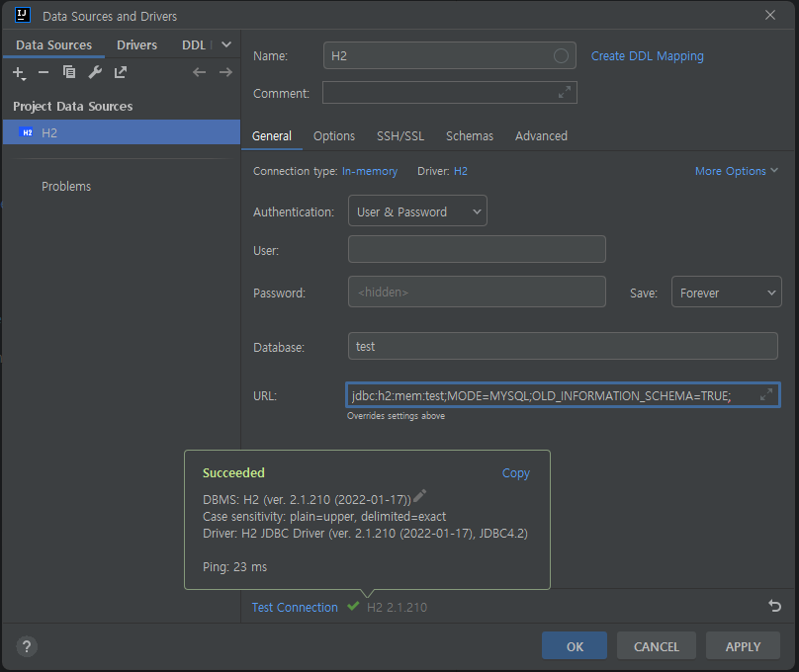Expand the Comment field editor

tap(564, 92)
